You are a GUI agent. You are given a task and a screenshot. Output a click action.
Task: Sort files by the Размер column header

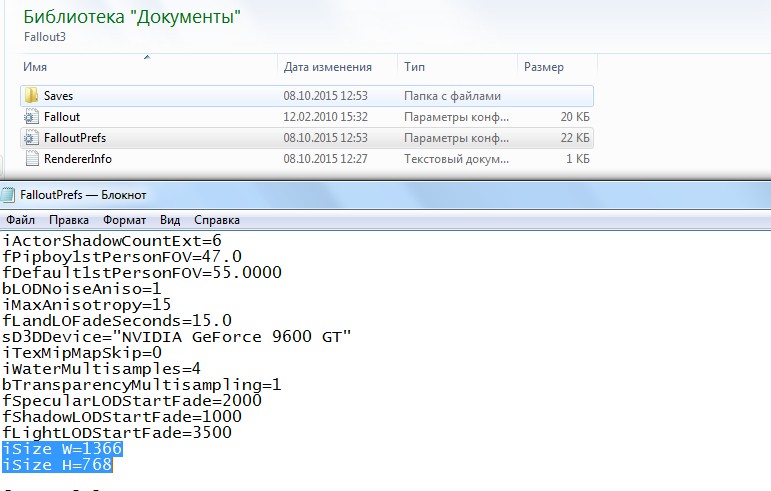click(x=557, y=67)
